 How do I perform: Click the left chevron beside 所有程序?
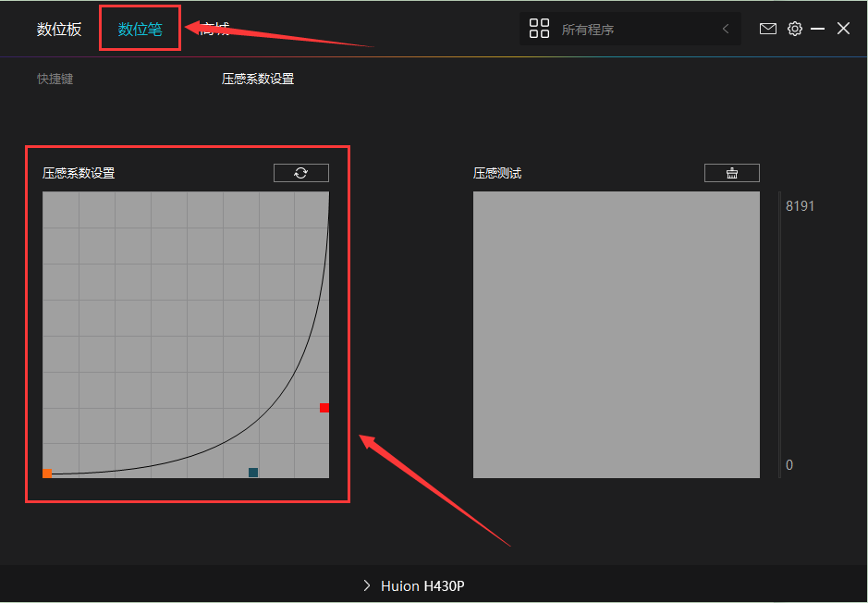726,29
